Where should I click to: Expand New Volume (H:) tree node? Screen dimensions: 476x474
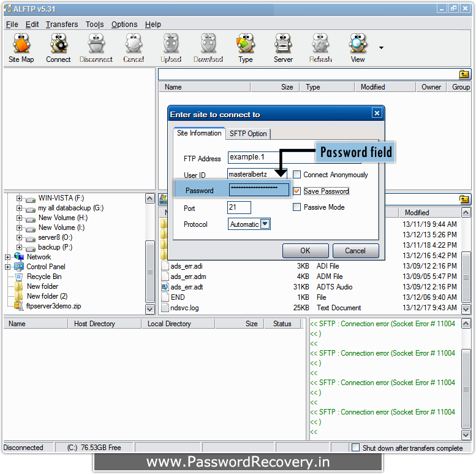click(19, 218)
